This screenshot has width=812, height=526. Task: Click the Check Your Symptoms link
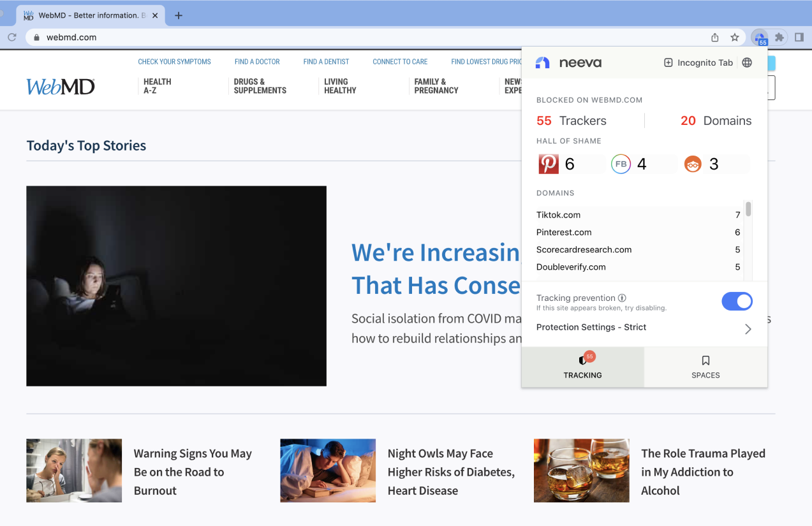tap(174, 62)
